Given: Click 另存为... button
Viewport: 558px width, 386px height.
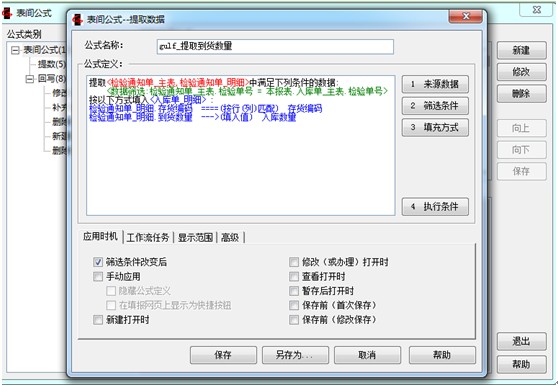Looking at the screenshot, I should point(295,355).
